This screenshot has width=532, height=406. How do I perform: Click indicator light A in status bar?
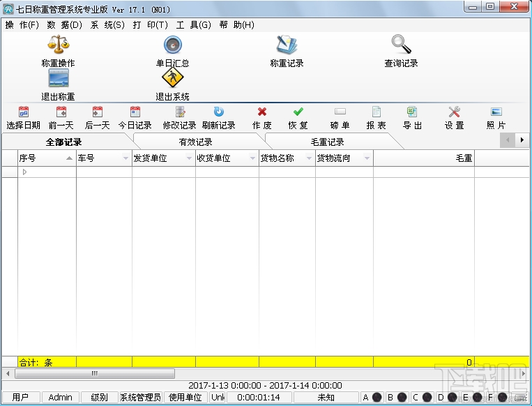click(377, 397)
